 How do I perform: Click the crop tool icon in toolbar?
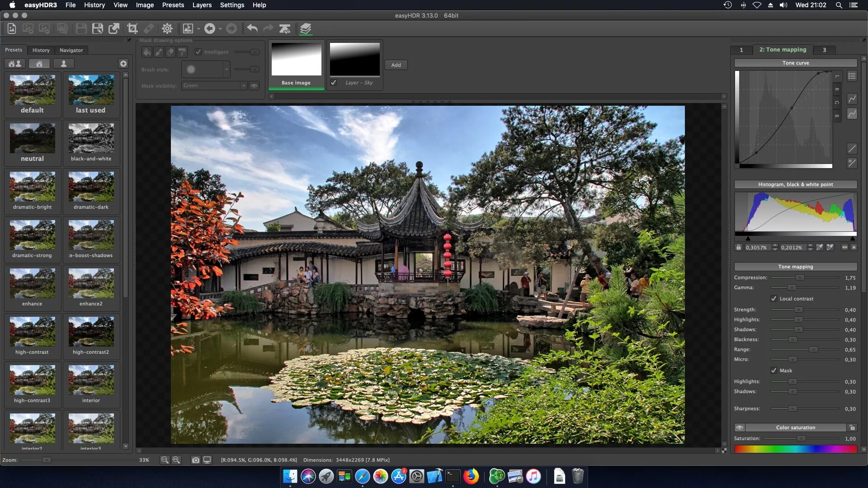click(x=132, y=28)
